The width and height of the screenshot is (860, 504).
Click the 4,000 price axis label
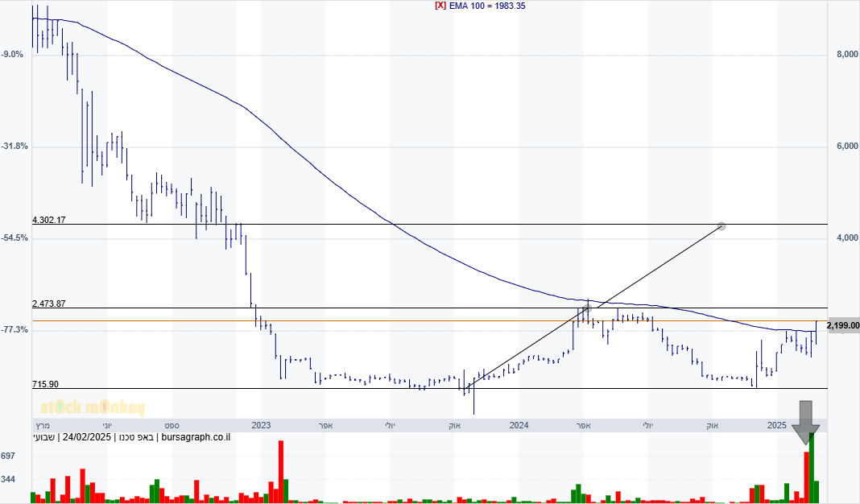tap(847, 238)
